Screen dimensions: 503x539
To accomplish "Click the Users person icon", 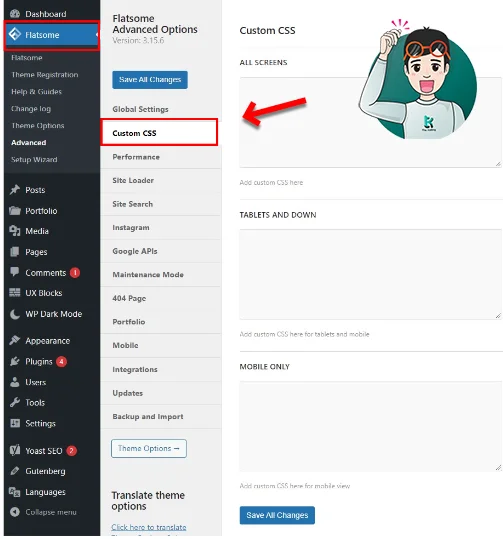I will click(15, 382).
